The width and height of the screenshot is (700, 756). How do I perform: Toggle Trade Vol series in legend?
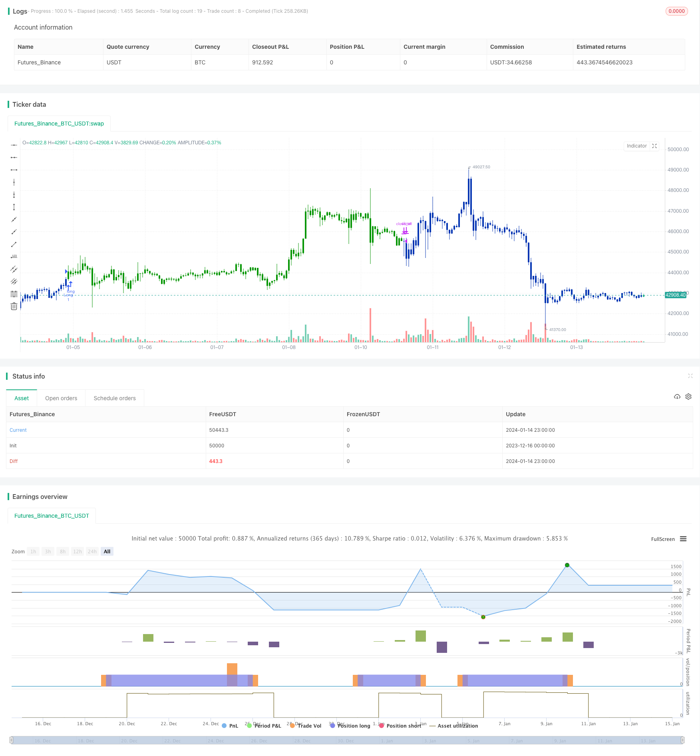[306, 726]
